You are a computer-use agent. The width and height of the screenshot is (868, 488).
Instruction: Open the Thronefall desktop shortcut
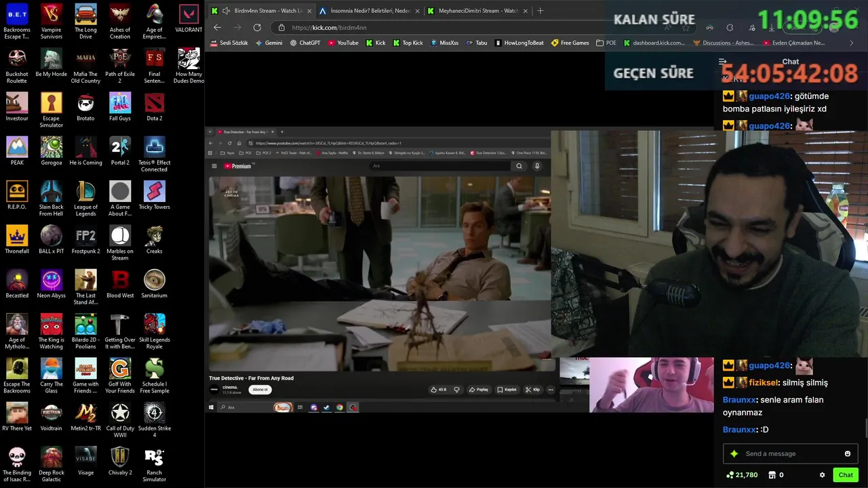[x=17, y=240]
